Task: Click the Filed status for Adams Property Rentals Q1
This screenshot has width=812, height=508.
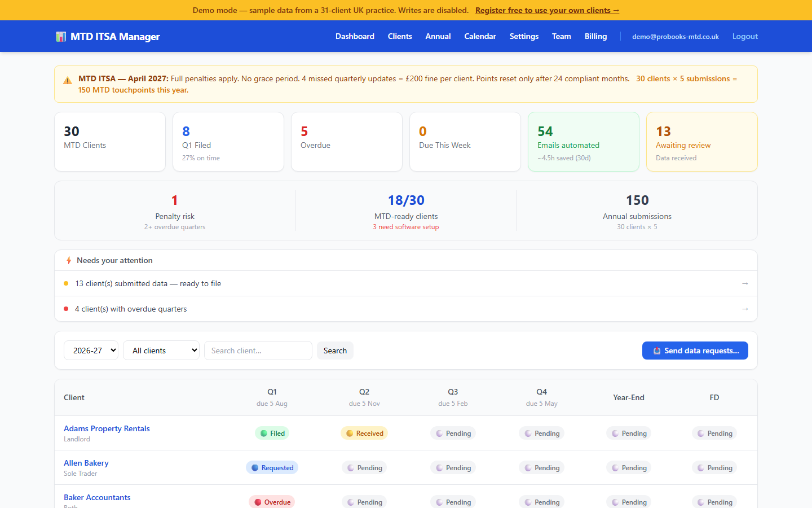Action: click(x=272, y=433)
